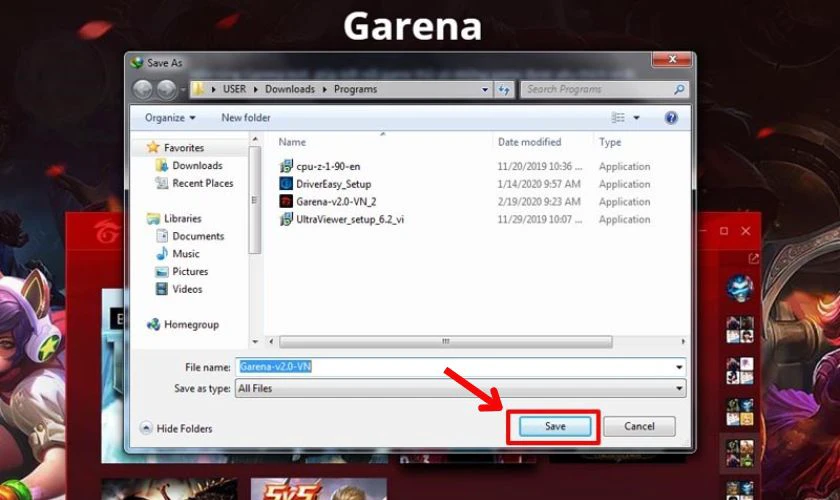The height and width of the screenshot is (500, 840).
Task: Click the Garena logo in Garena window
Action: [106, 232]
